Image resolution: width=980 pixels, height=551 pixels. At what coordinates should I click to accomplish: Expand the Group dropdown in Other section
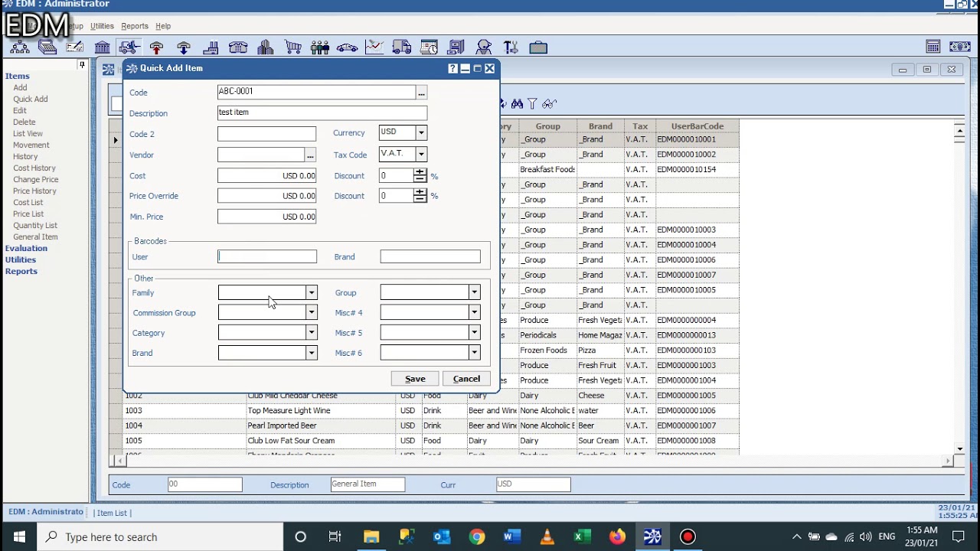pos(474,292)
